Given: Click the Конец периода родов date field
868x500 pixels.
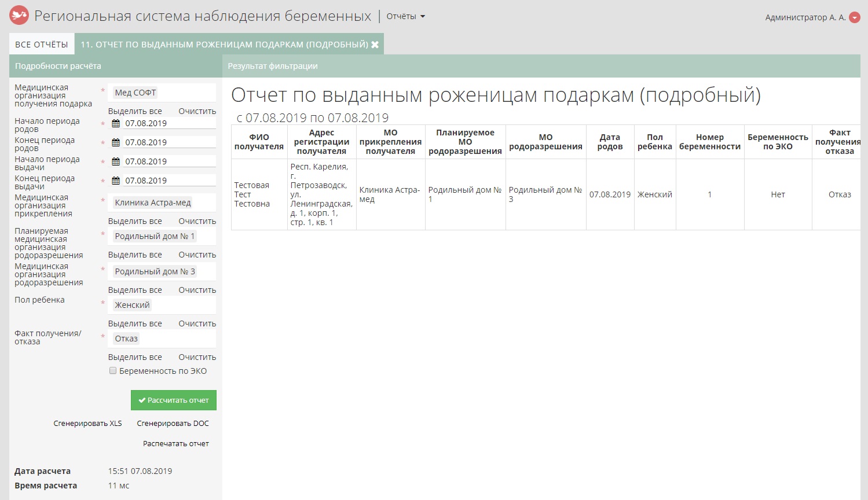Looking at the screenshot, I should point(169,142).
